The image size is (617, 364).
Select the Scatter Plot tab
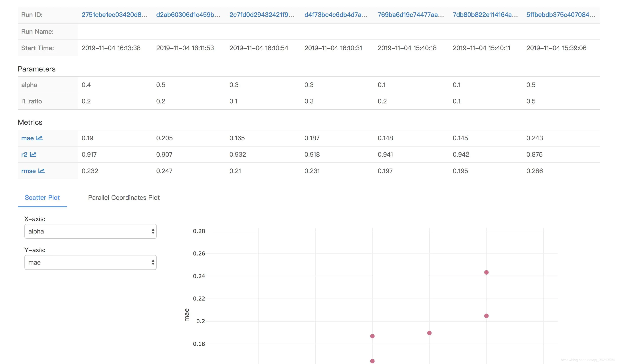tap(42, 198)
